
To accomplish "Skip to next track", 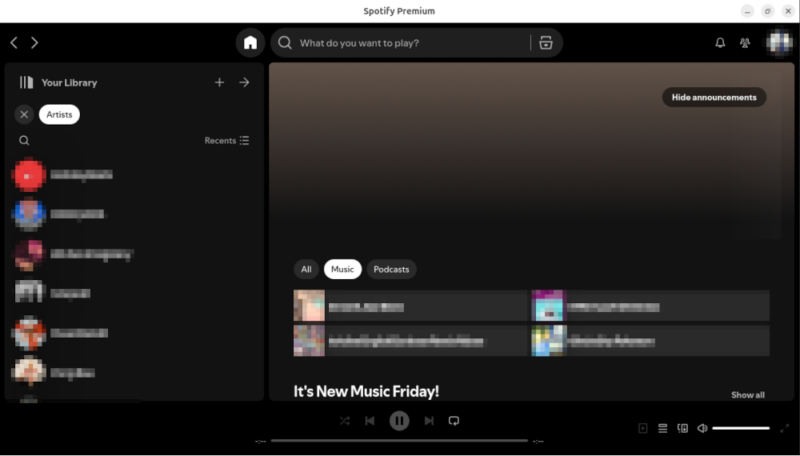I will coord(429,421).
